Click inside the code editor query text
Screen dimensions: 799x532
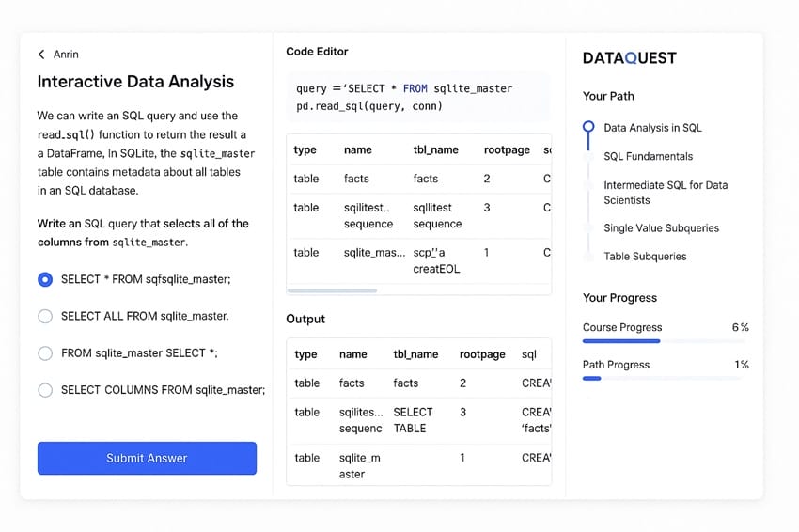(404, 97)
